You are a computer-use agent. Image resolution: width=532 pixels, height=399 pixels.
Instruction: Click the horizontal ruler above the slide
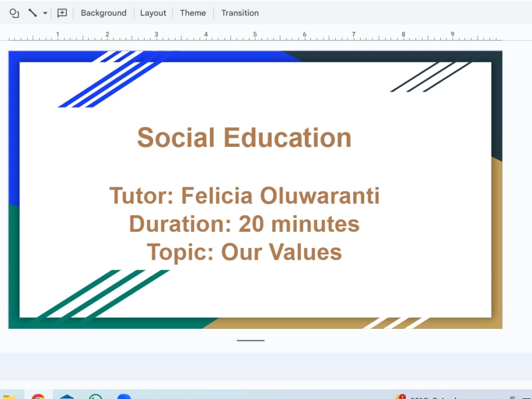click(255, 36)
